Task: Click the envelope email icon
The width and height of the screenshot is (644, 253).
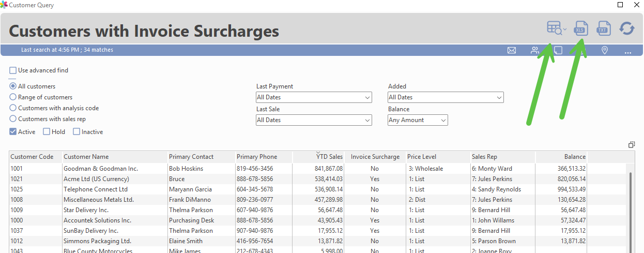Action: click(512, 50)
